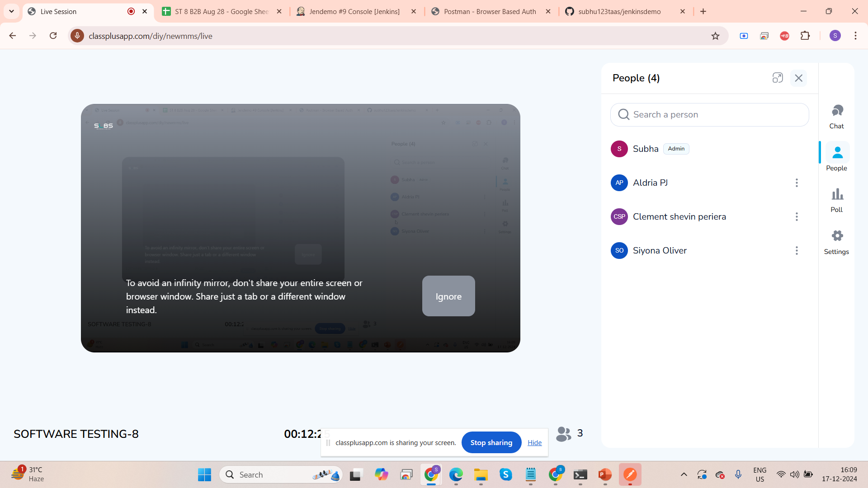Open a new browser tab

point(703,12)
